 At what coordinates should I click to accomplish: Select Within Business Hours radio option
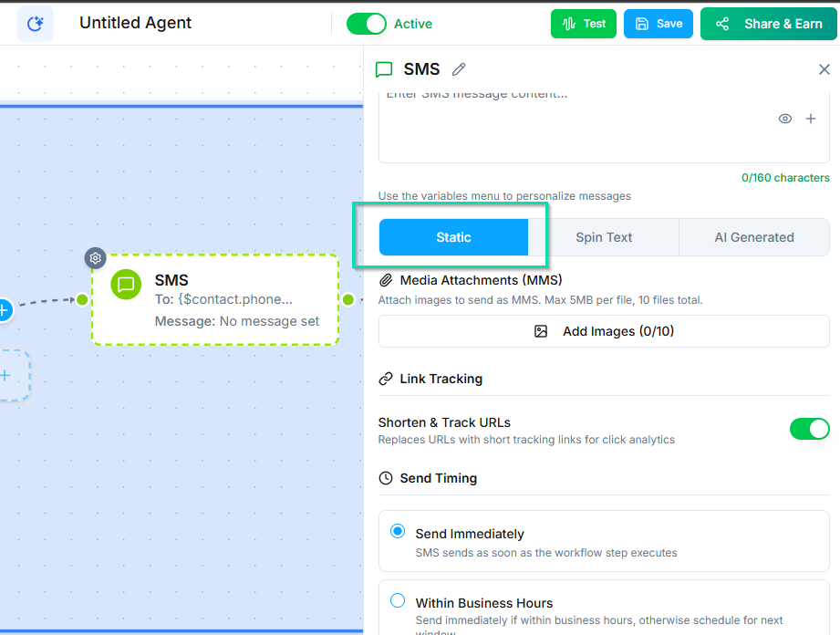click(x=398, y=600)
